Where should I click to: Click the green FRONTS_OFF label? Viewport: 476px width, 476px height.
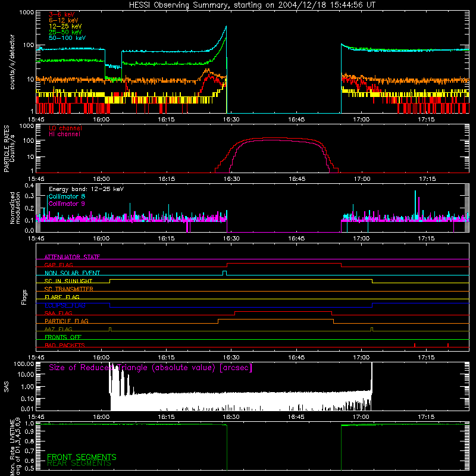[63, 337]
